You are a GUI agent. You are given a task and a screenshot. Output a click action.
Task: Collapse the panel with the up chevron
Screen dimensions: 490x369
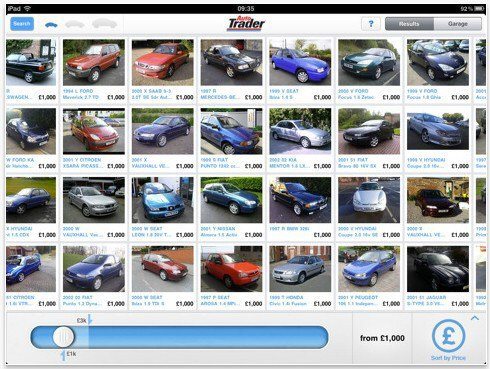(x=475, y=318)
